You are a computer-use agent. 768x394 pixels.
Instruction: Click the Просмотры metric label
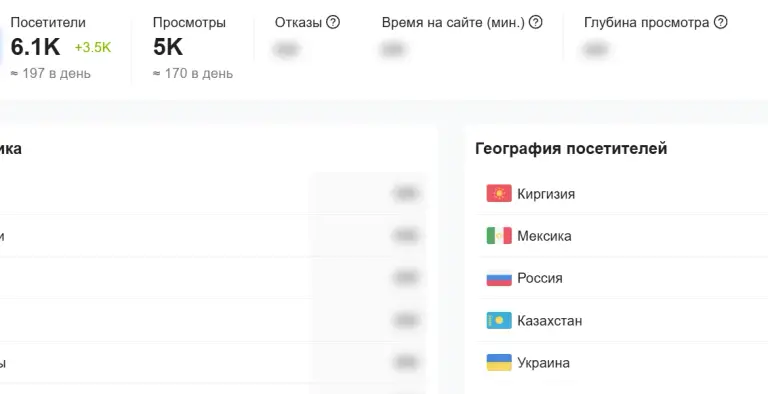189,23
